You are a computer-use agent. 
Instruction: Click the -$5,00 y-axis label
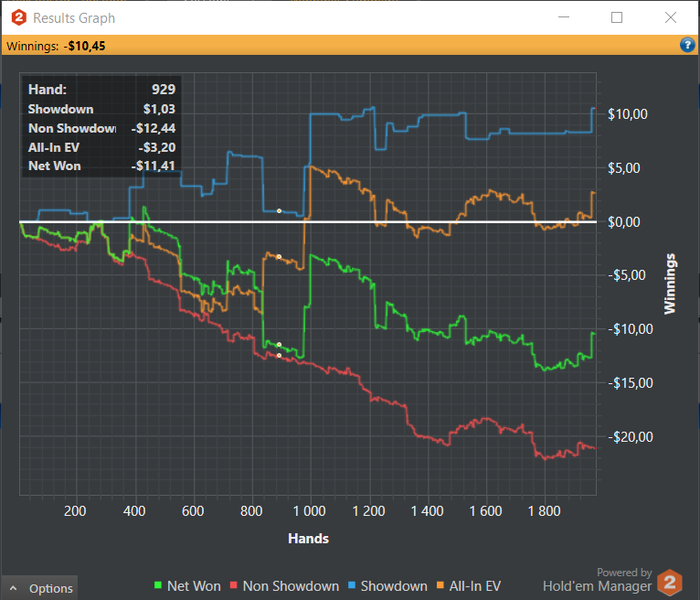626,275
